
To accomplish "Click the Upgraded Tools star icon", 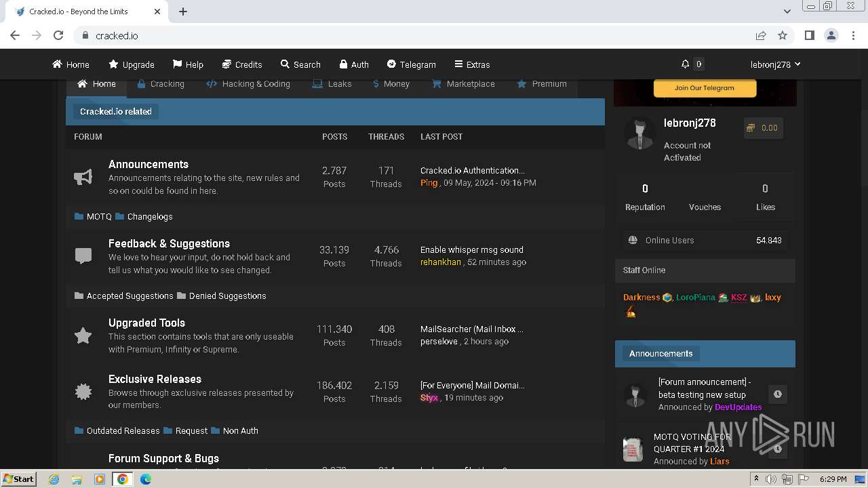I will point(83,335).
